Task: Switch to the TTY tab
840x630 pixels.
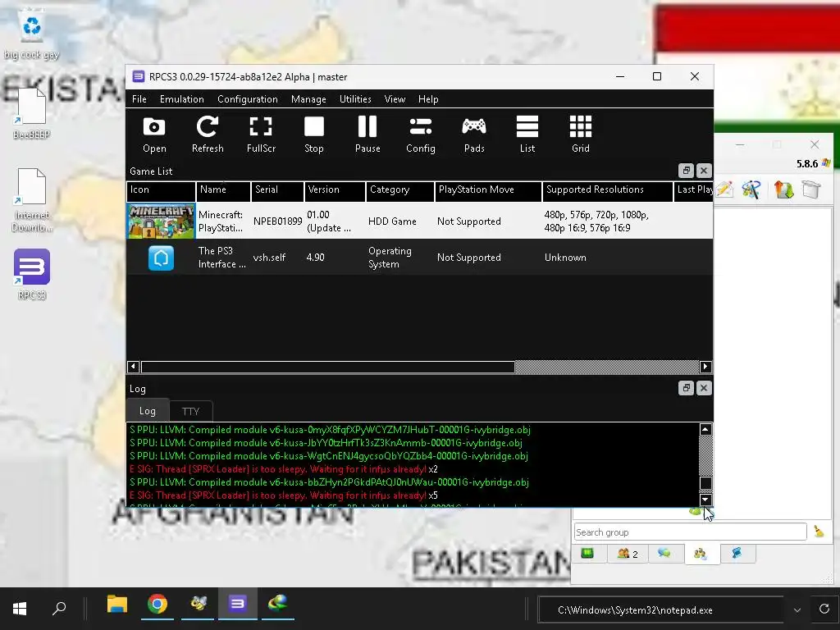Action: 190,412
